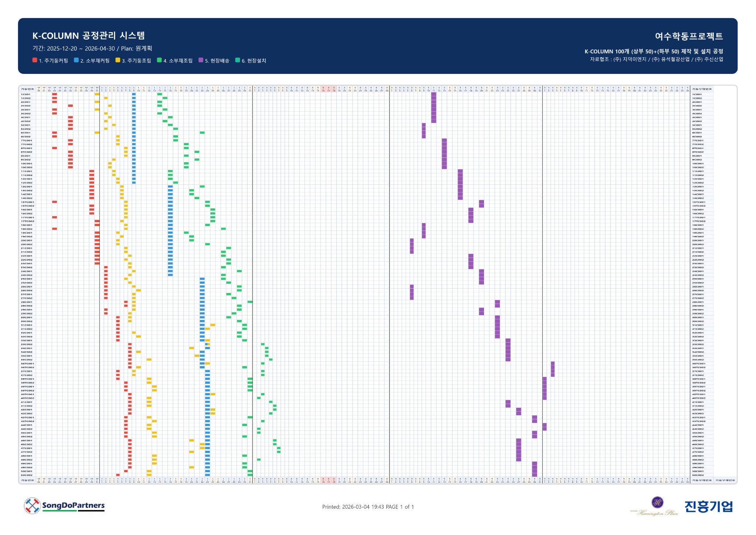Select the 50C002 row label on right side

click(x=697, y=475)
